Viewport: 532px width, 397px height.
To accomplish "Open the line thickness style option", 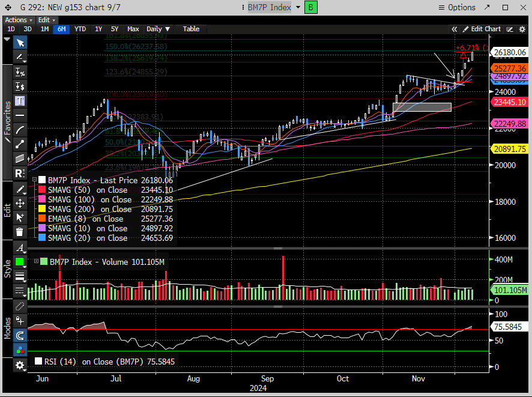I will (x=20, y=276).
